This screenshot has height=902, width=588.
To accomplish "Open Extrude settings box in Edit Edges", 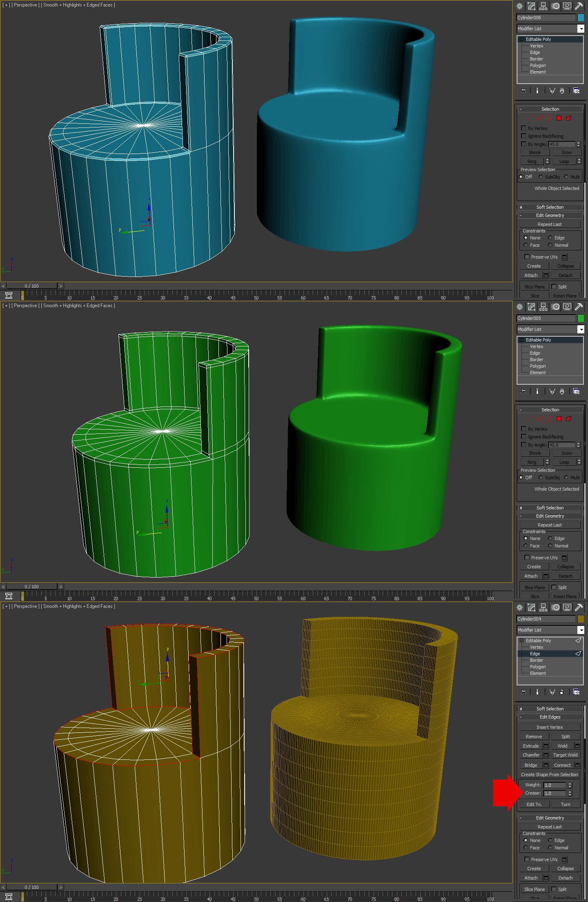I will coord(546,746).
